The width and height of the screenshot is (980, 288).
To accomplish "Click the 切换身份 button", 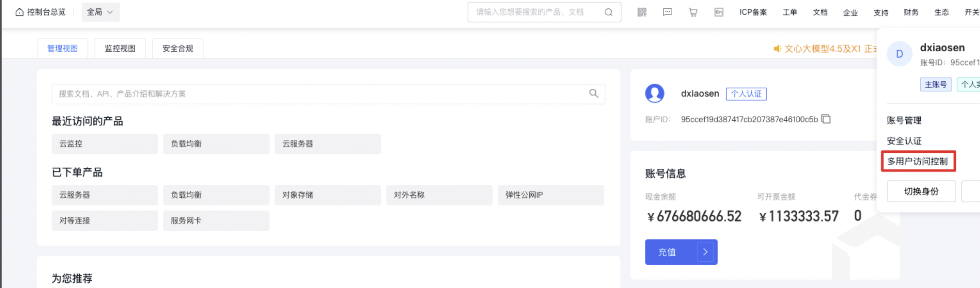I will point(921,191).
